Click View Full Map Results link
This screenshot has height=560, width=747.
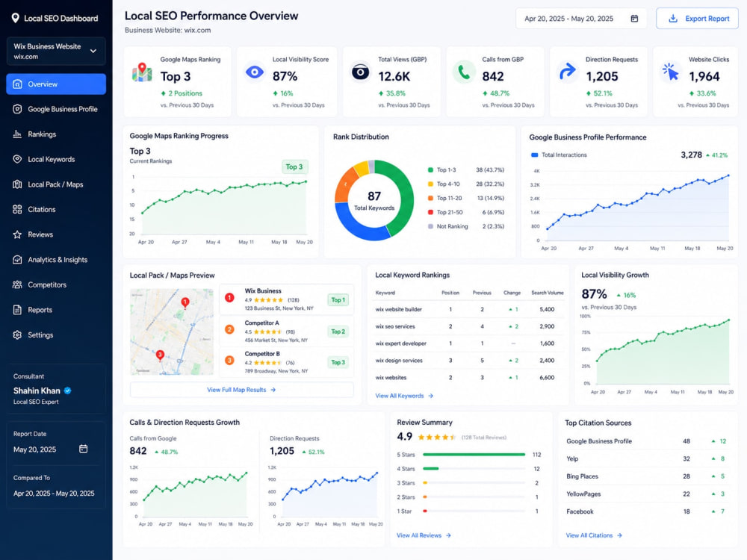(x=241, y=390)
